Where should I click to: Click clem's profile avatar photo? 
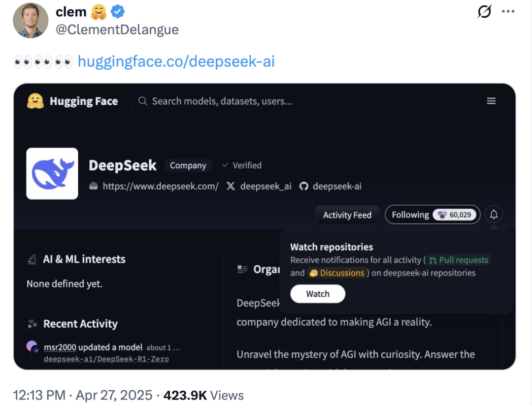pyautogui.click(x=31, y=20)
